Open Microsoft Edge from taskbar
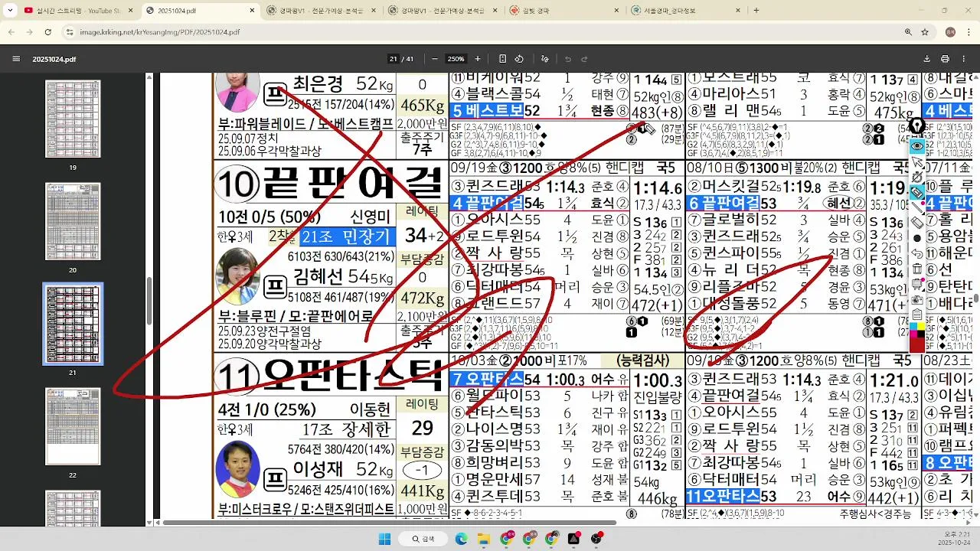 461,539
